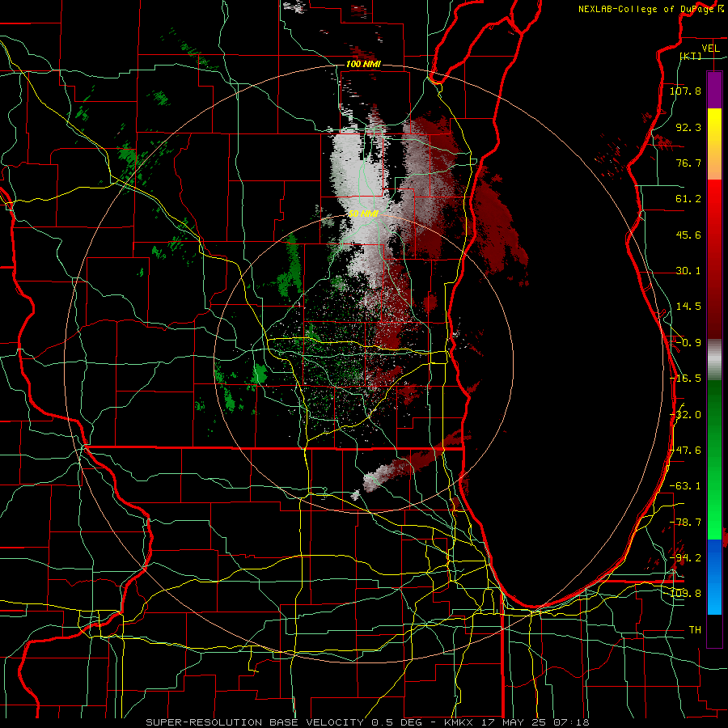Screen dimensions: 728x728
Task: Click the -63.1 velocity scale value
Action: [x=685, y=486]
